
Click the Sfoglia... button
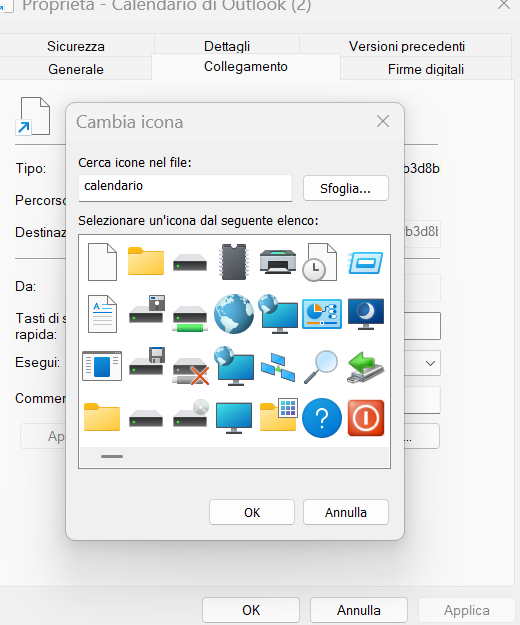345,188
